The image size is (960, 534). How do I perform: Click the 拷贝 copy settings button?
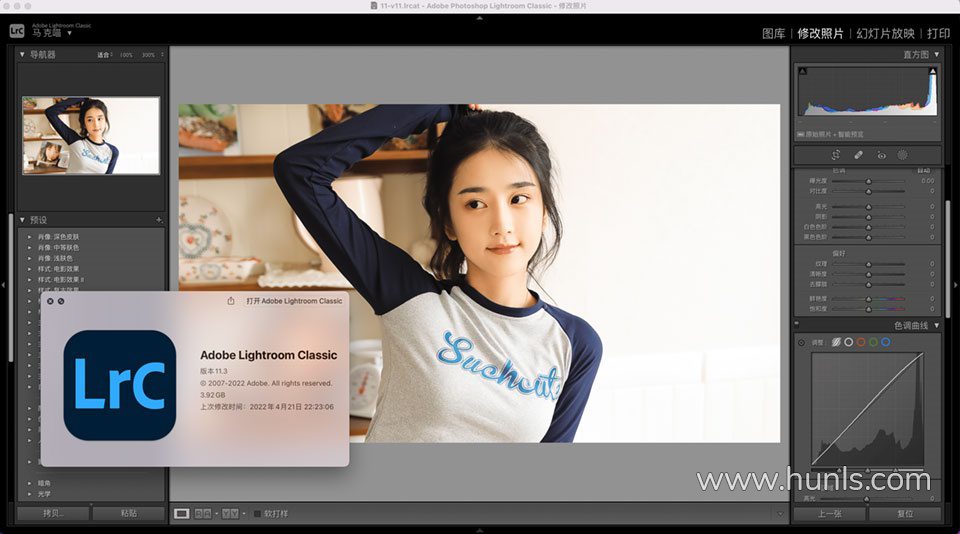(53, 513)
